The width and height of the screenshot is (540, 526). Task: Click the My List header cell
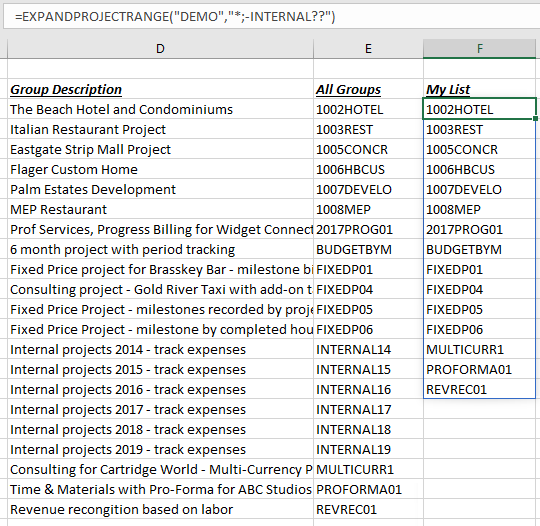[x=479, y=89]
